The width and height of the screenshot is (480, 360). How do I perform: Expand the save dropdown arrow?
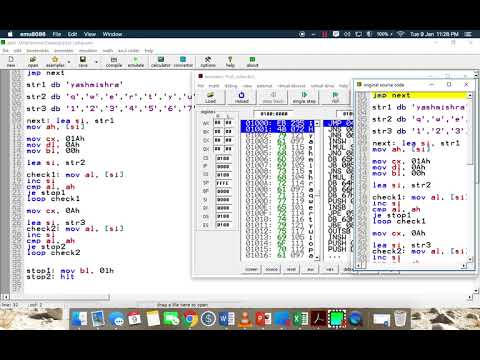pyautogui.click(x=96, y=62)
